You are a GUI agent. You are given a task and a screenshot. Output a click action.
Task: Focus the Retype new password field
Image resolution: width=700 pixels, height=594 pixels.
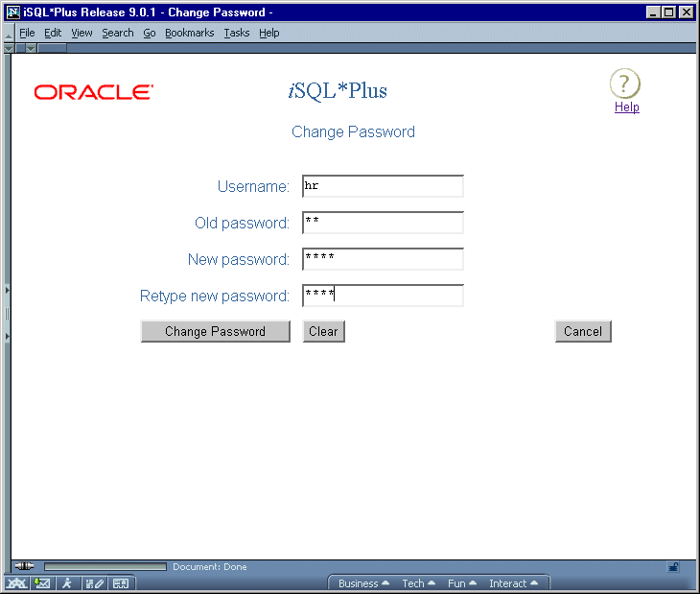click(383, 296)
